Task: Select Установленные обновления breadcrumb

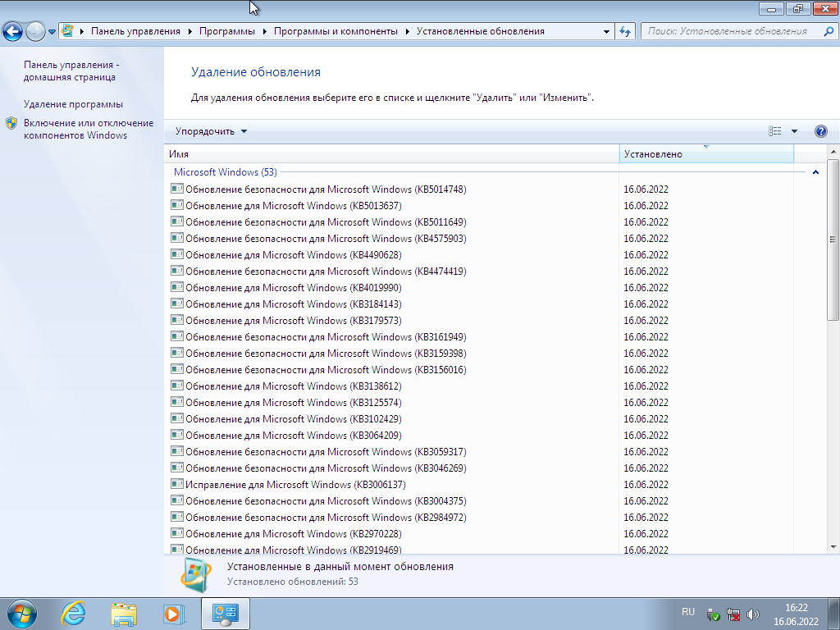Action: tap(481, 31)
